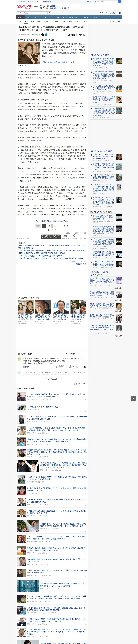Click 次ページは：真実はいつか伝わると信じていた link

pos(52,221)
